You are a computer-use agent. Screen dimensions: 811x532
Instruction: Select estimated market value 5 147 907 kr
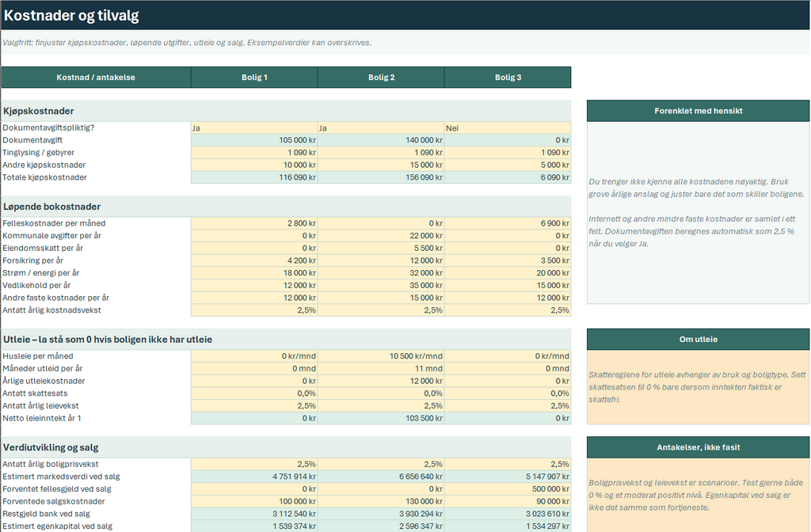508,477
